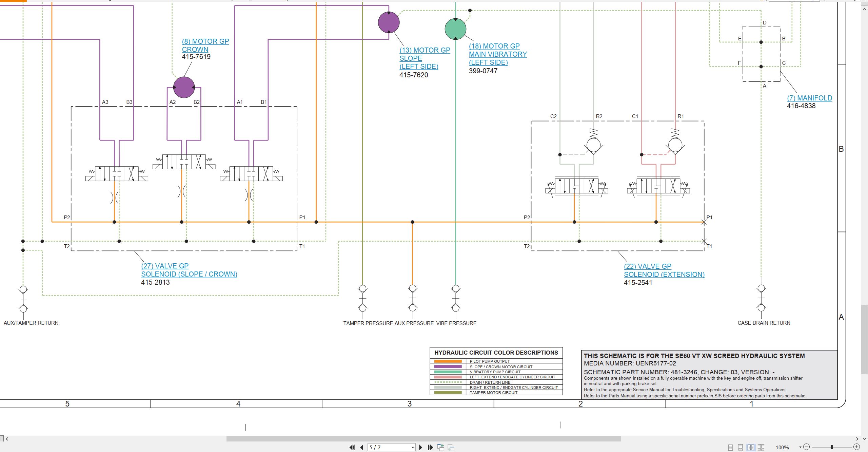Viewport: 868px width, 452px height.
Task: Click the A1/B1 solenoid valve symbol
Action: [x=251, y=173]
